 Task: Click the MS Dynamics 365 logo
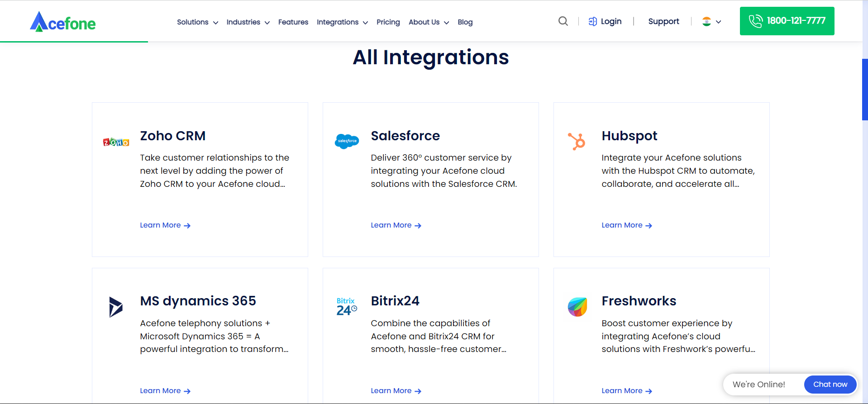click(116, 307)
